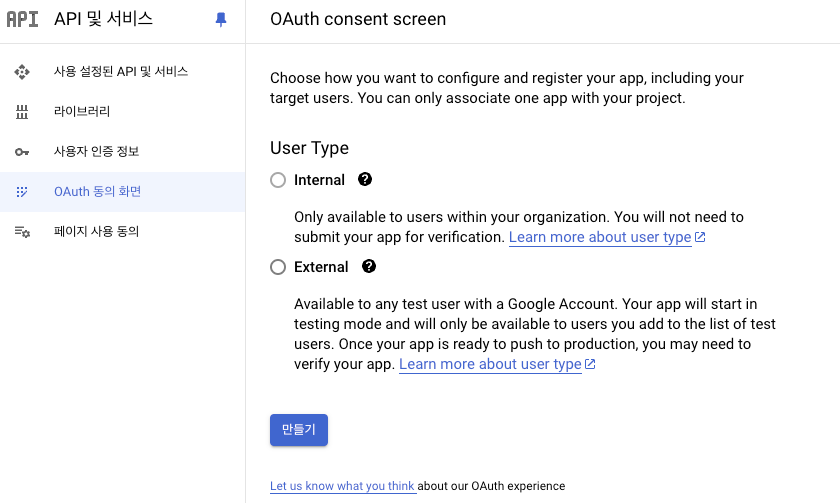840x503 pixels.
Task: Click the OAuth consent screen page title
Action: coord(358,19)
